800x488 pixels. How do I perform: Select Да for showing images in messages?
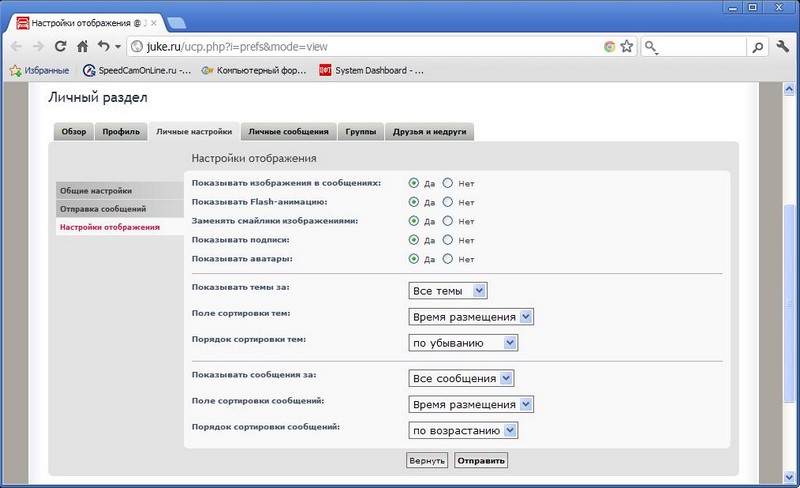tap(414, 183)
